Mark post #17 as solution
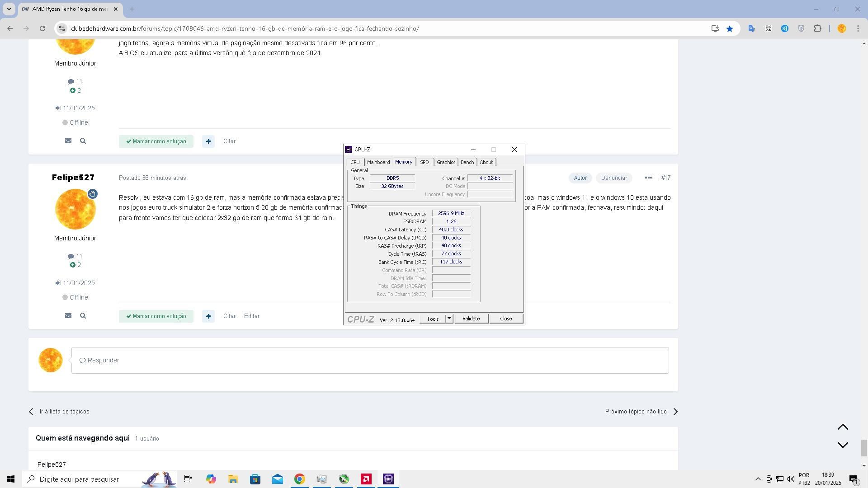868x488 pixels. click(156, 316)
